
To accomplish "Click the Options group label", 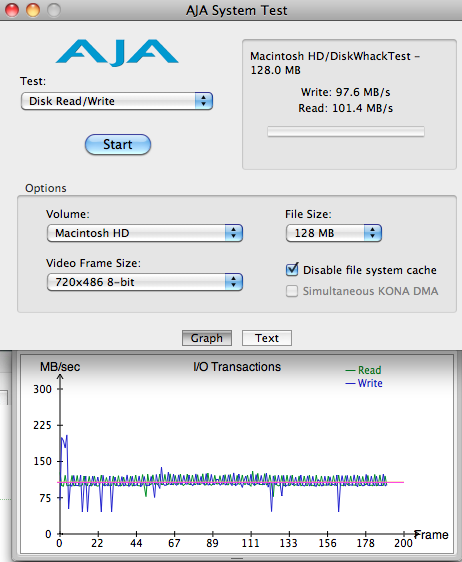I will click(46, 188).
